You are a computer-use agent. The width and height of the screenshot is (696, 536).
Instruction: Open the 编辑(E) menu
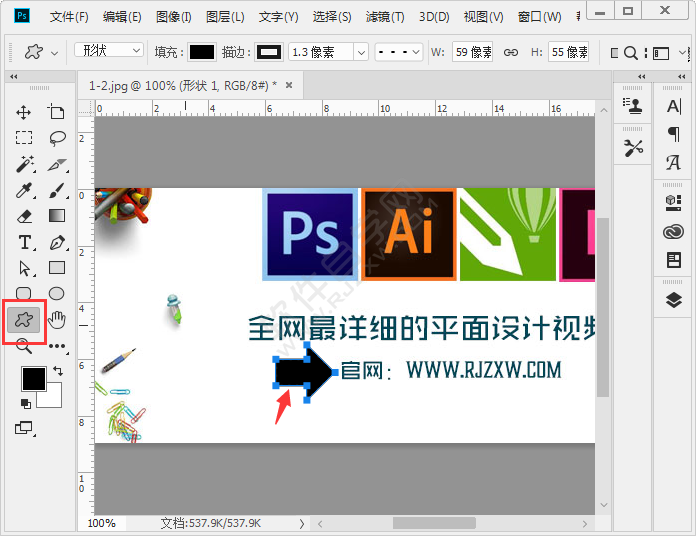[122, 16]
